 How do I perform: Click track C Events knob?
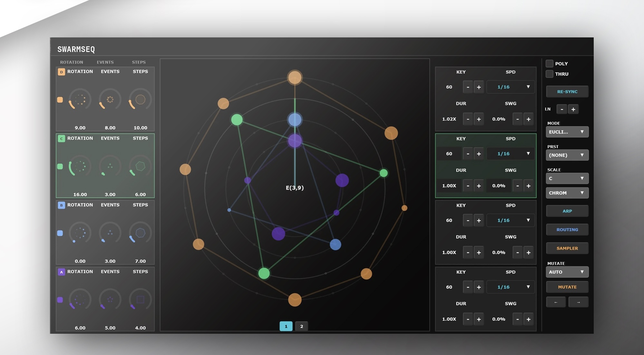(x=110, y=166)
